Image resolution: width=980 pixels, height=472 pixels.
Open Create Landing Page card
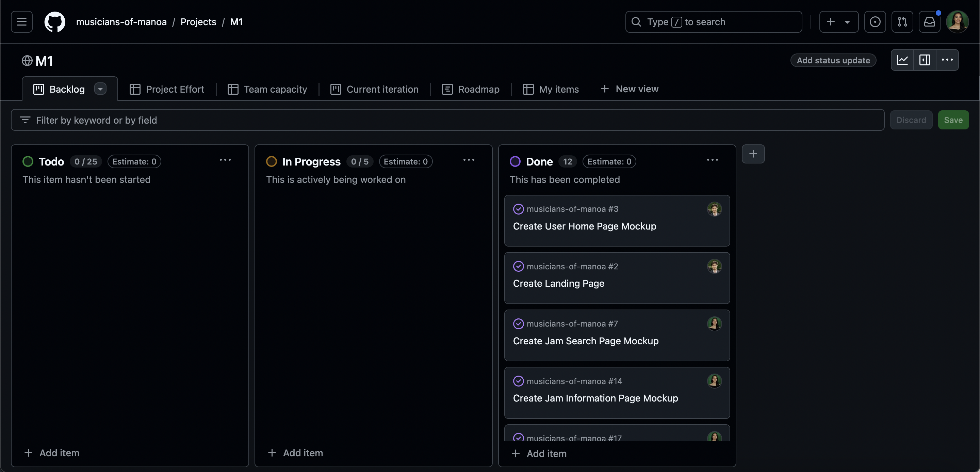point(558,283)
